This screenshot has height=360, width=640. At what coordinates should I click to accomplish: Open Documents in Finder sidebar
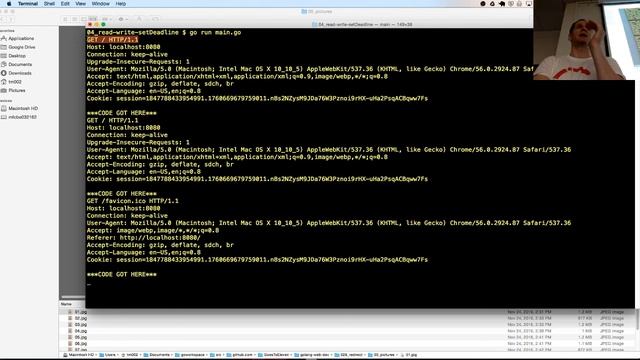pyautogui.click(x=20, y=64)
